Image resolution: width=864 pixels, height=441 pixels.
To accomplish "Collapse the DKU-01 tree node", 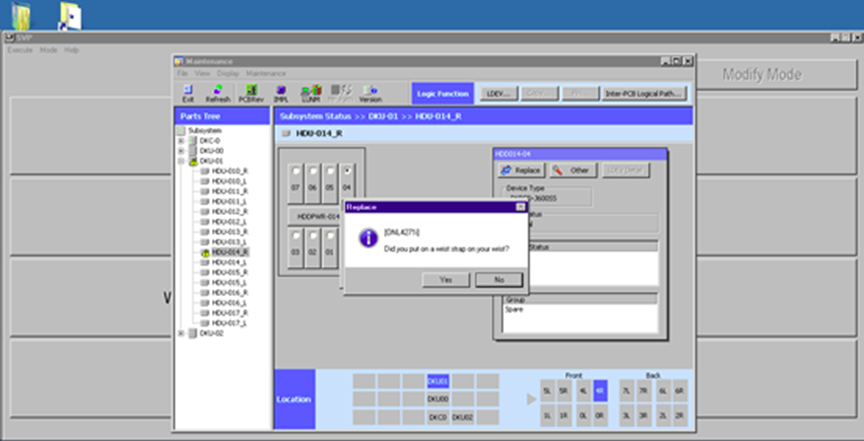I will pos(181,161).
